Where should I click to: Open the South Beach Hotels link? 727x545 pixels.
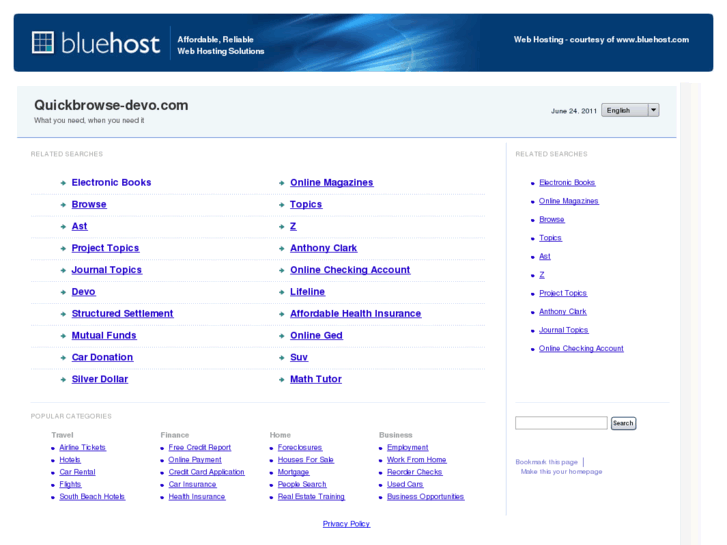coord(92,497)
